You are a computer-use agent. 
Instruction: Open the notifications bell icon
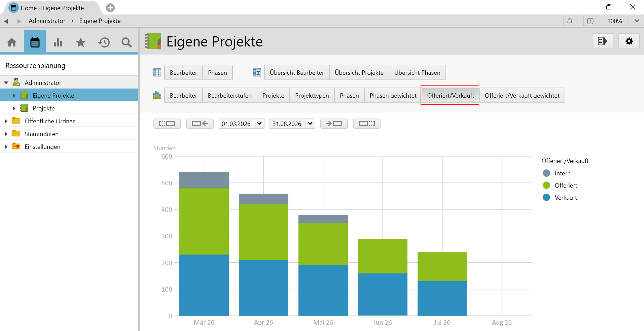tap(570, 21)
